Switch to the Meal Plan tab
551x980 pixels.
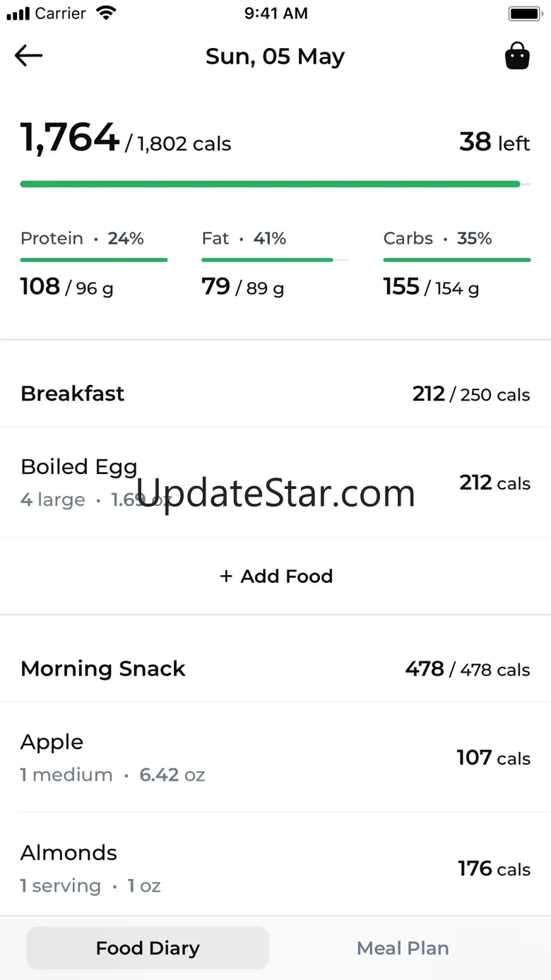click(403, 948)
